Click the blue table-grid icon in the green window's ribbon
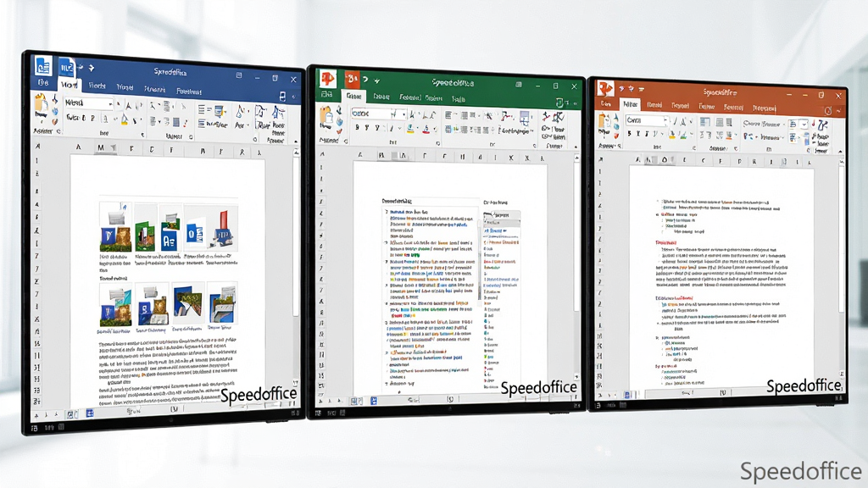Image resolution: width=868 pixels, height=488 pixels. (524, 117)
